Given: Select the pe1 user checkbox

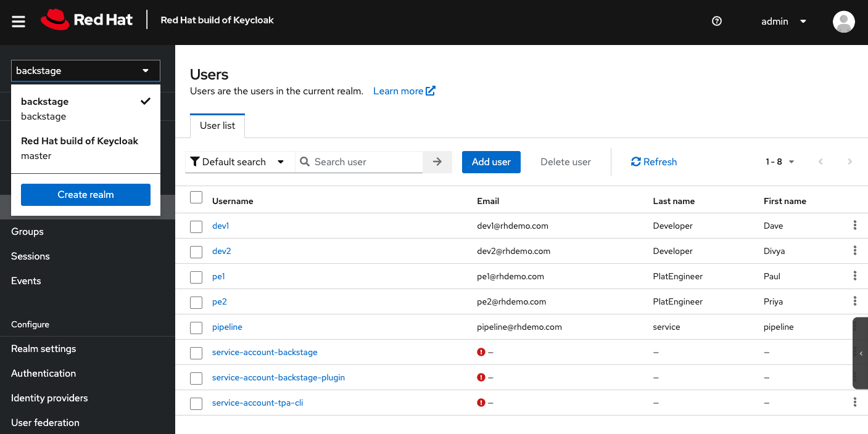Looking at the screenshot, I should coord(196,277).
